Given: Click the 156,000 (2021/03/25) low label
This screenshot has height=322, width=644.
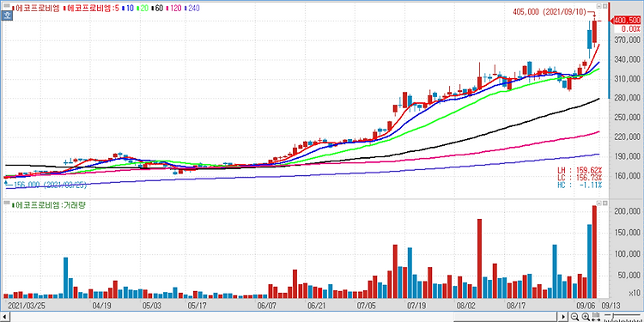Looking at the screenshot, I should [x=50, y=185].
